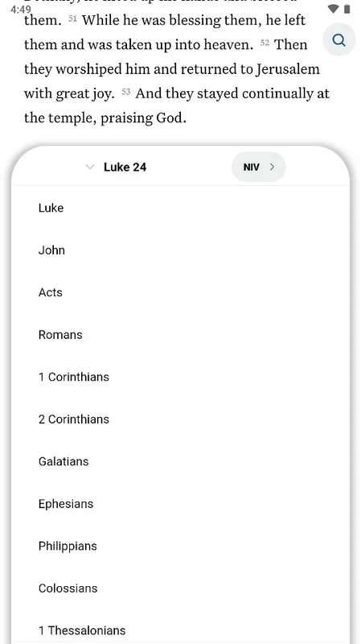Select 1 Thessalonians
Viewport: 361px width, 644px height.
(x=180, y=630)
